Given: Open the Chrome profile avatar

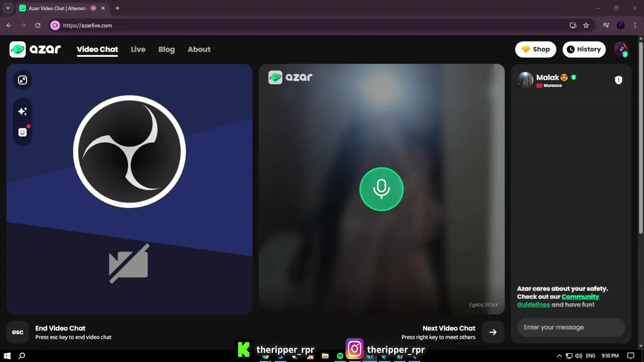Looking at the screenshot, I should (621, 25).
